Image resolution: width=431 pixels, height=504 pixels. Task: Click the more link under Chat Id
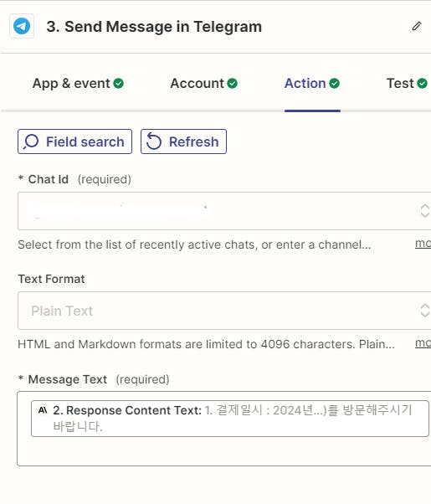pyautogui.click(x=423, y=244)
